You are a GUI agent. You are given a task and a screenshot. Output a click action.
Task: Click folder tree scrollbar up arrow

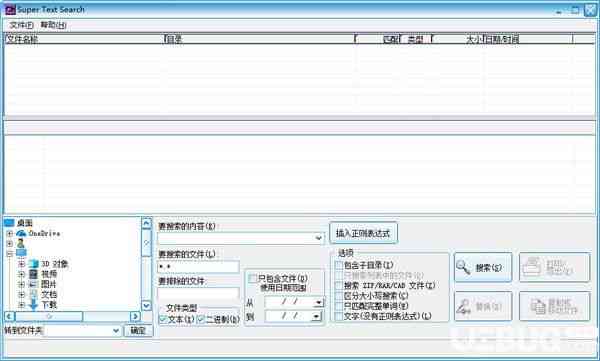pos(147,223)
